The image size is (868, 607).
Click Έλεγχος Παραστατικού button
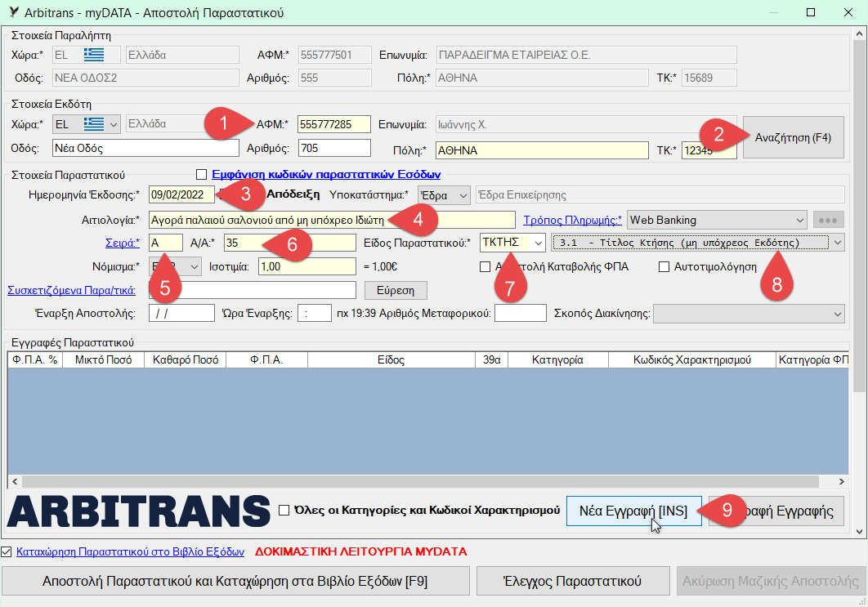pyautogui.click(x=573, y=581)
